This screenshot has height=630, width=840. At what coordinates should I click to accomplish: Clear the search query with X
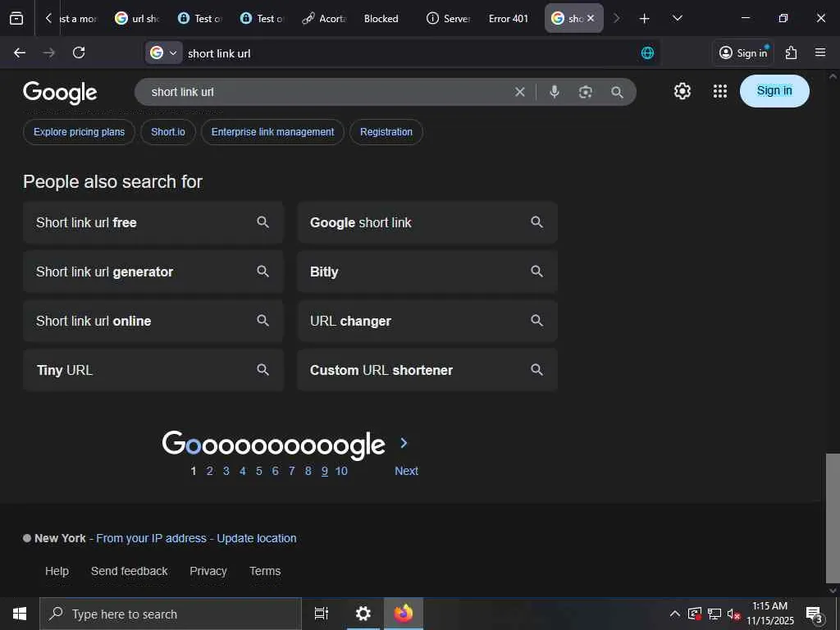pos(519,92)
